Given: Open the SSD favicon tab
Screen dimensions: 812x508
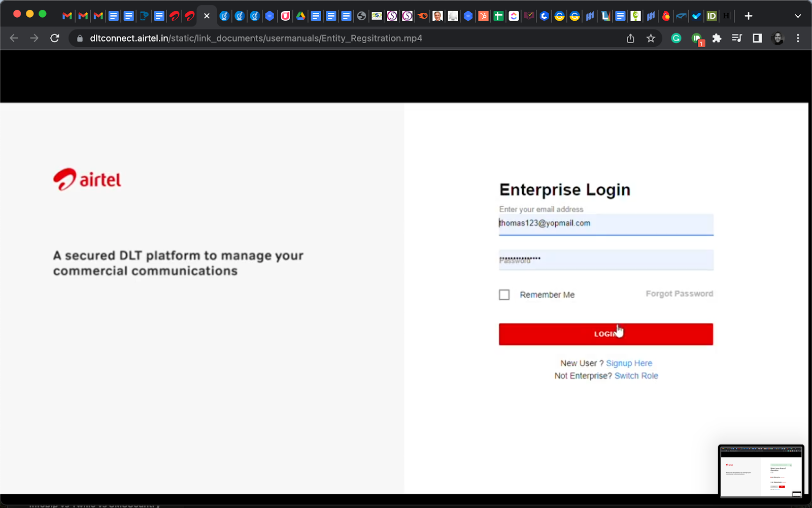Looking at the screenshot, I should click(377, 16).
